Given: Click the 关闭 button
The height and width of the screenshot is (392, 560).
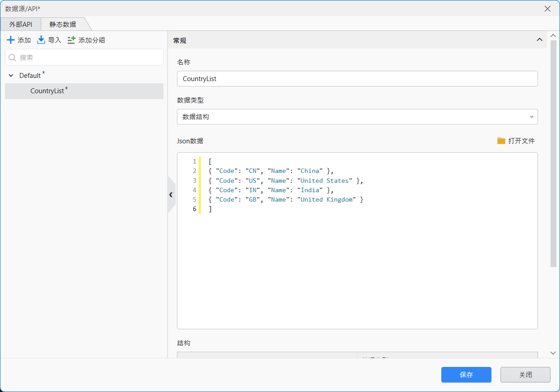Looking at the screenshot, I should 525,375.
